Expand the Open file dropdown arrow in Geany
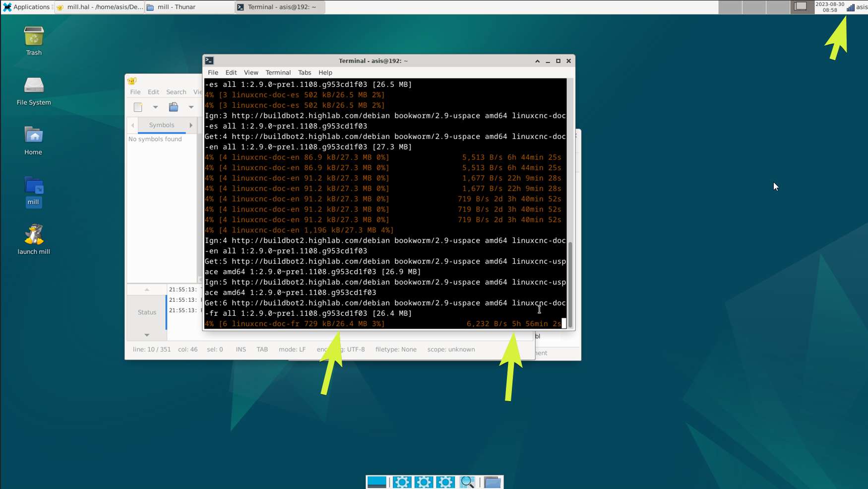The height and width of the screenshot is (489, 868). [x=191, y=107]
